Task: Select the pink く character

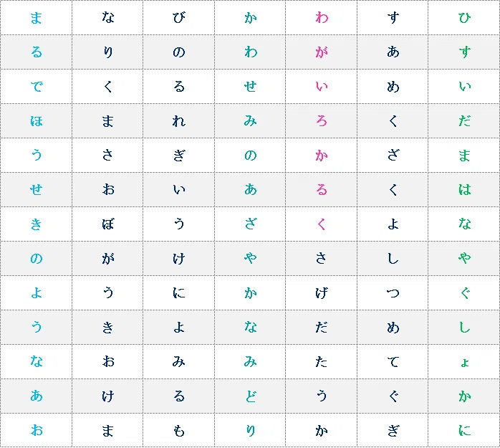Action: (322, 224)
